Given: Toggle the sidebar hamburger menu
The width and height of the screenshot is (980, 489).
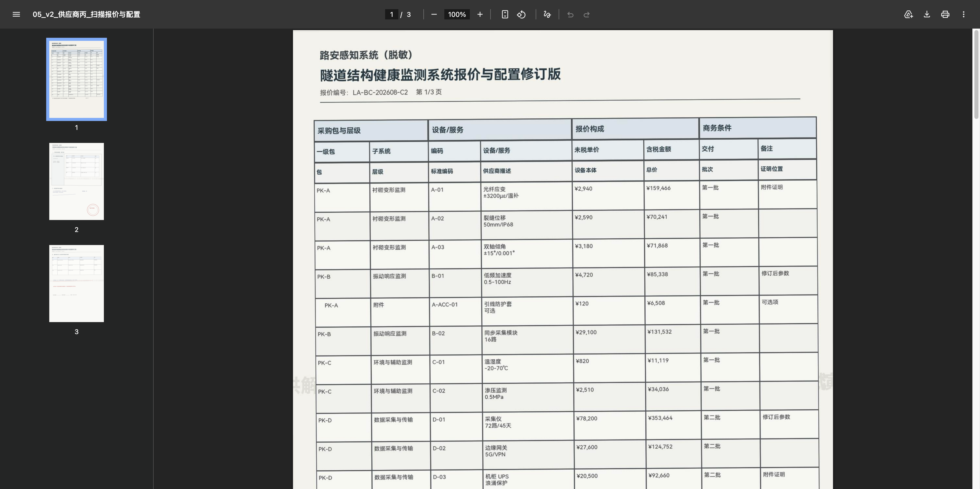Looking at the screenshot, I should click(16, 15).
